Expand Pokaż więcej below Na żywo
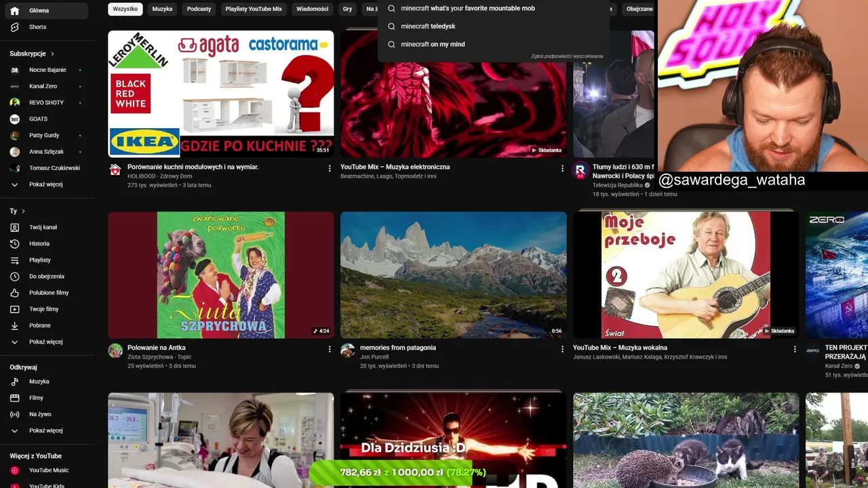This screenshot has height=488, width=868. [x=46, y=430]
